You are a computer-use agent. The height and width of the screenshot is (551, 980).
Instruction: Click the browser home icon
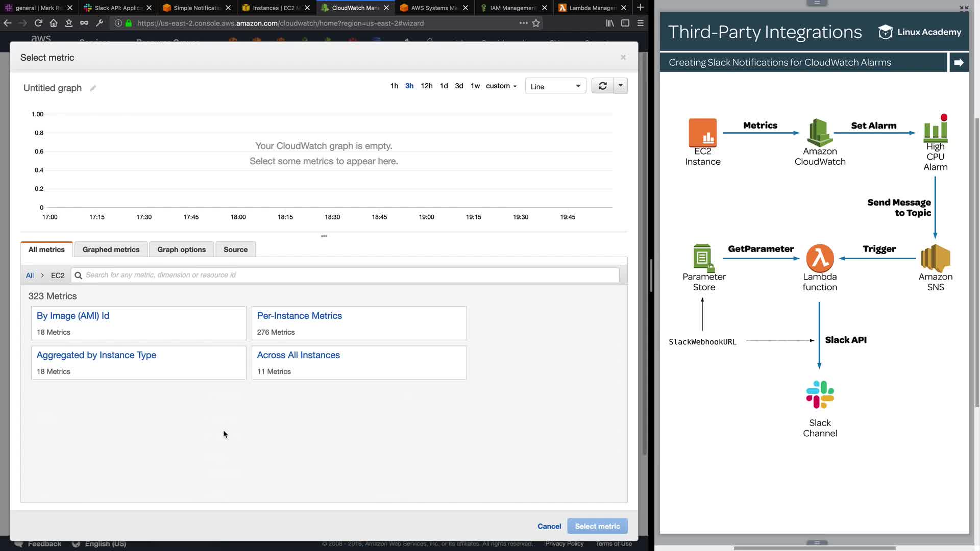[x=54, y=23]
